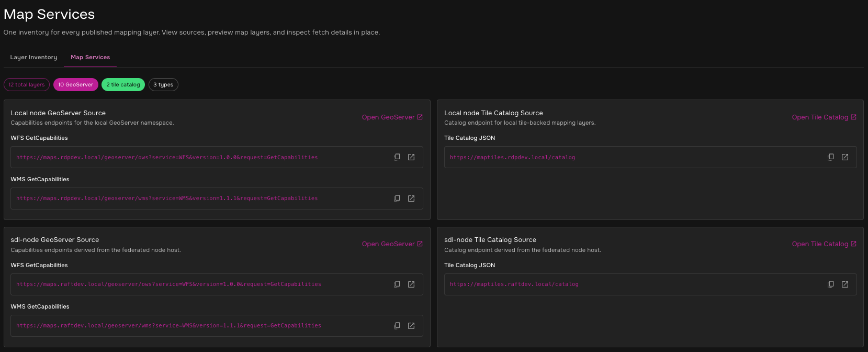
Task: Open Tile Catalog link for Local node source
Action: (x=824, y=117)
